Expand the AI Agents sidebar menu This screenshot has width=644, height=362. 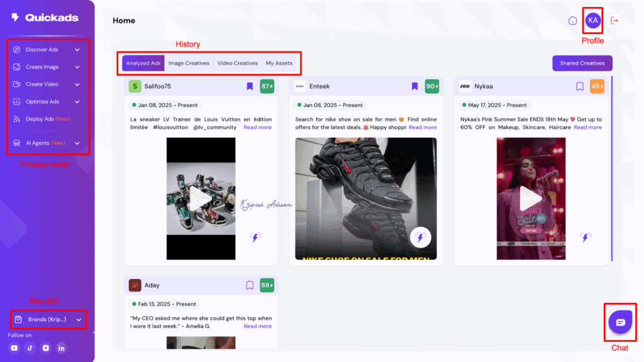pos(77,143)
